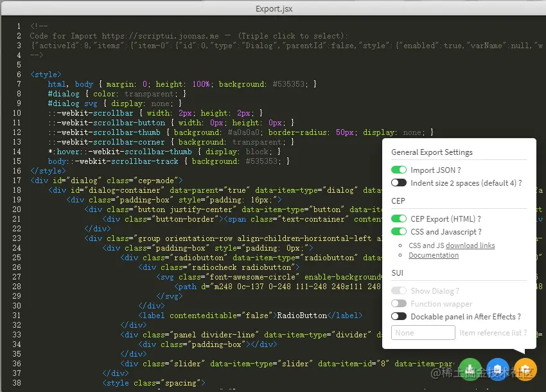Enable Indent size 2 spaces toggle
This screenshot has height=392, width=546.
(399, 183)
